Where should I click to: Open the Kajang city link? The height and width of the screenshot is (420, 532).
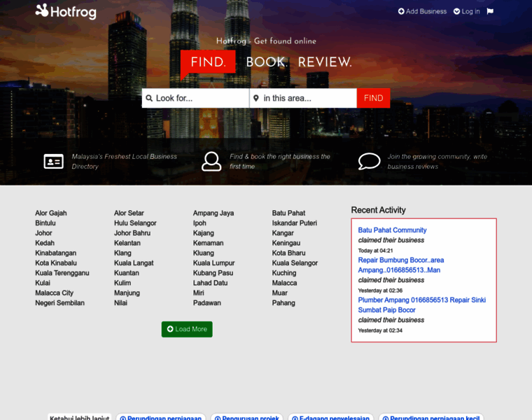tap(203, 233)
